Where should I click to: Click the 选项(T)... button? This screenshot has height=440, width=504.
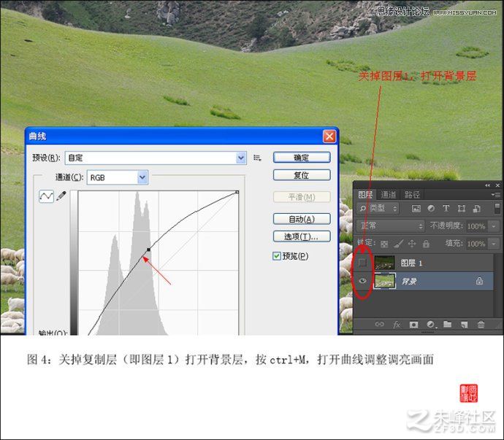pos(302,236)
